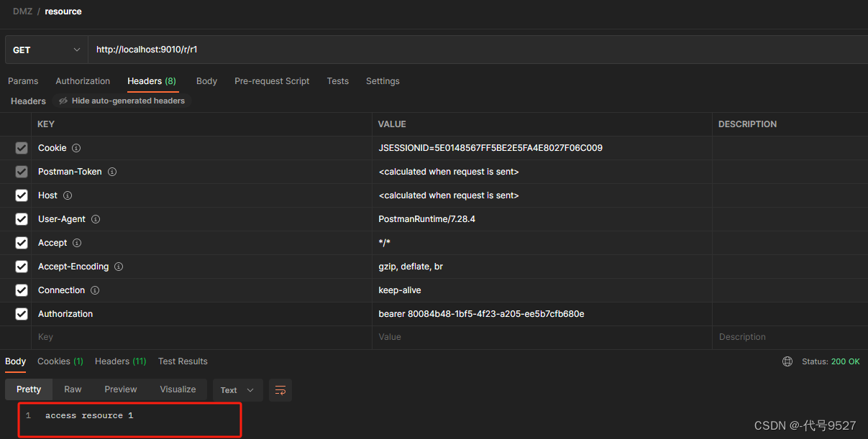This screenshot has width=868, height=439.
Task: Disable the User-Agent header checkbox
Action: (22, 219)
